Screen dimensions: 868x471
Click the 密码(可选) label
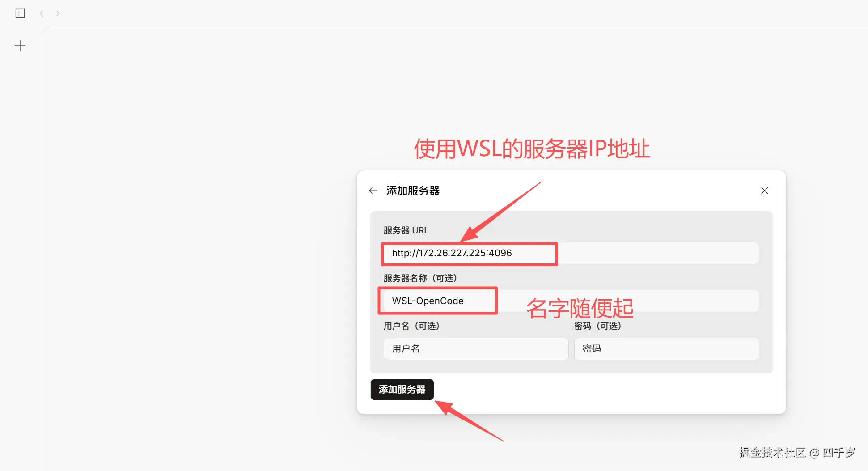(x=598, y=326)
